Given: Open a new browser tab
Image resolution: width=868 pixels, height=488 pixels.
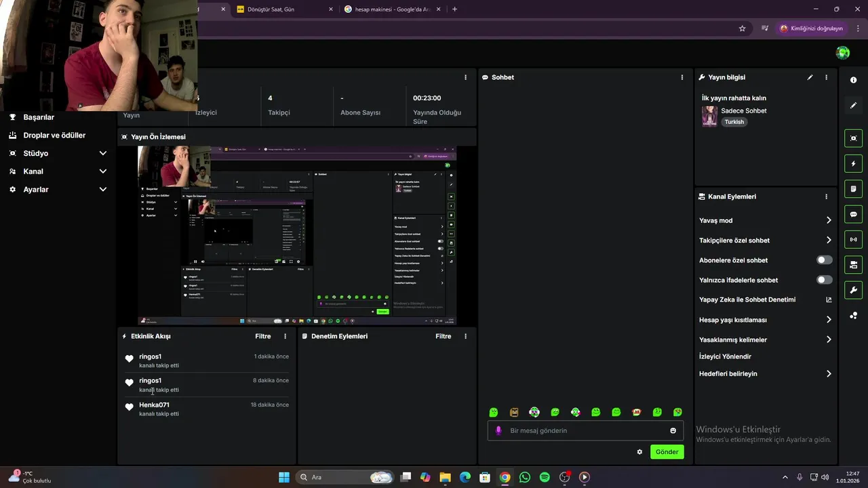Looking at the screenshot, I should [x=454, y=9].
